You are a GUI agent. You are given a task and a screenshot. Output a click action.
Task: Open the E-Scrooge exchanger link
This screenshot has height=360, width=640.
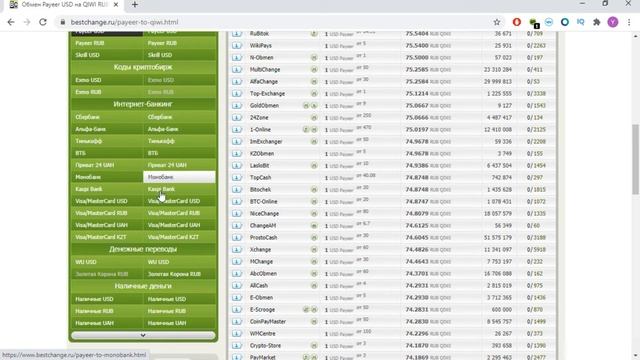[262, 310]
